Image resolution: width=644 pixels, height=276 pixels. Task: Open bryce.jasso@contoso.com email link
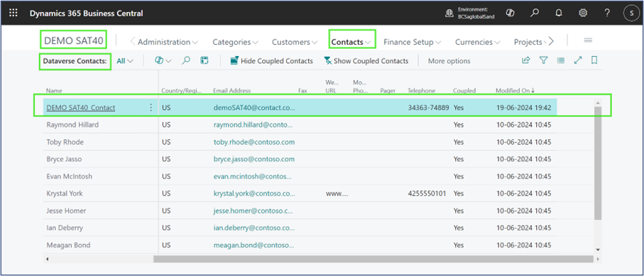pyautogui.click(x=253, y=160)
